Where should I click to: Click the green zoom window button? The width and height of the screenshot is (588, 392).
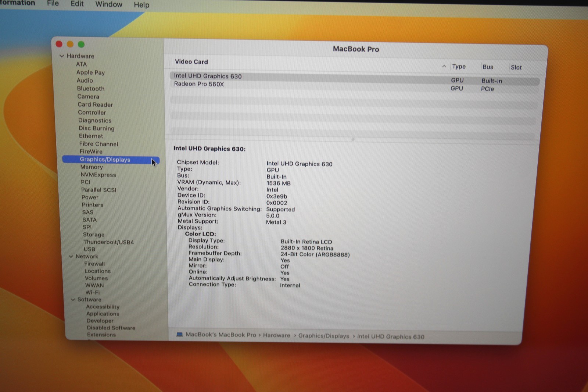pos(81,44)
